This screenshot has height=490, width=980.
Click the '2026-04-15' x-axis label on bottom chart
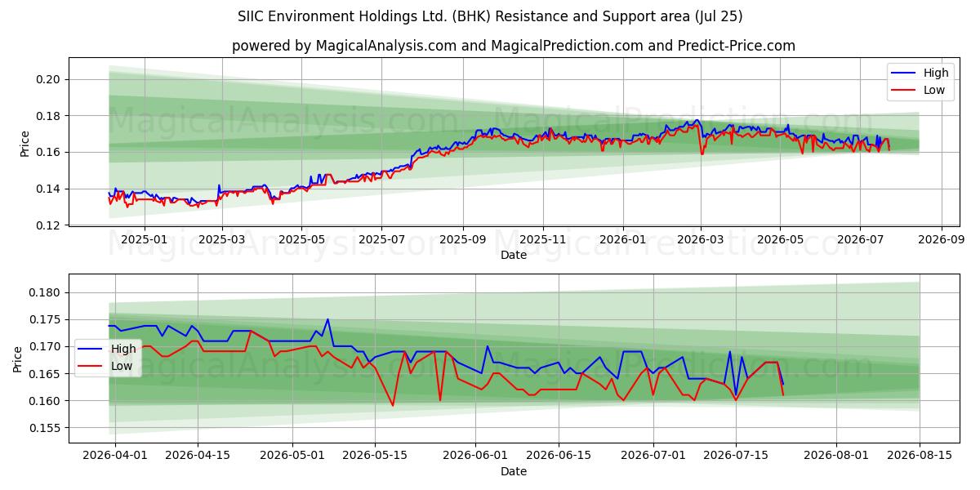(198, 457)
